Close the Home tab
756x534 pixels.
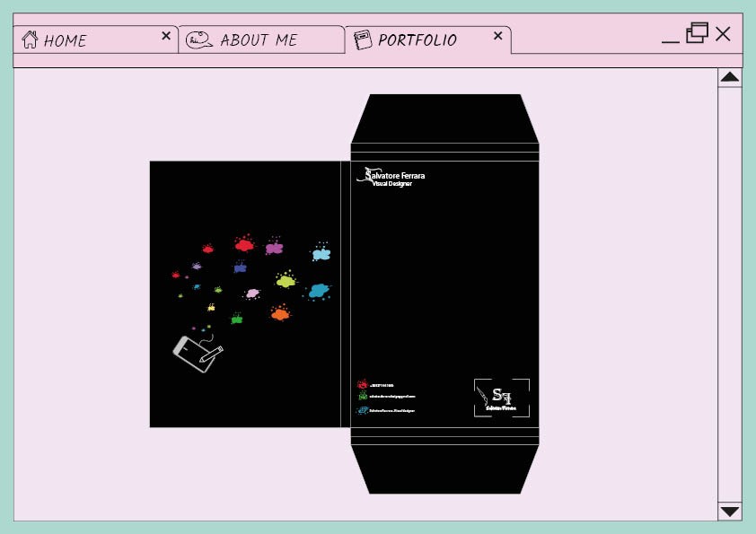pos(165,36)
